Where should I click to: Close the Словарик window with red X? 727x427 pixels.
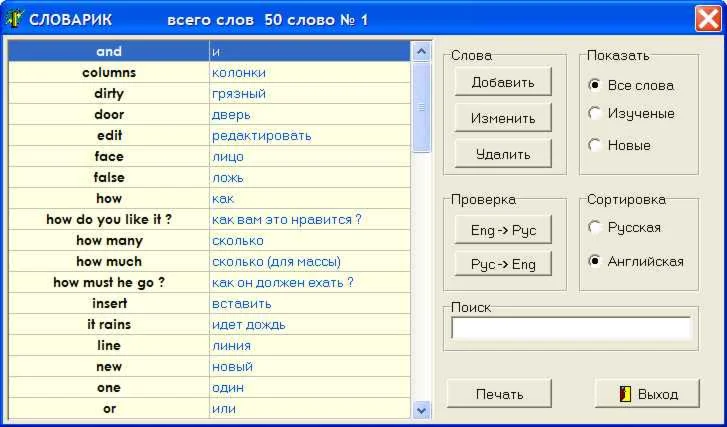tap(708, 20)
